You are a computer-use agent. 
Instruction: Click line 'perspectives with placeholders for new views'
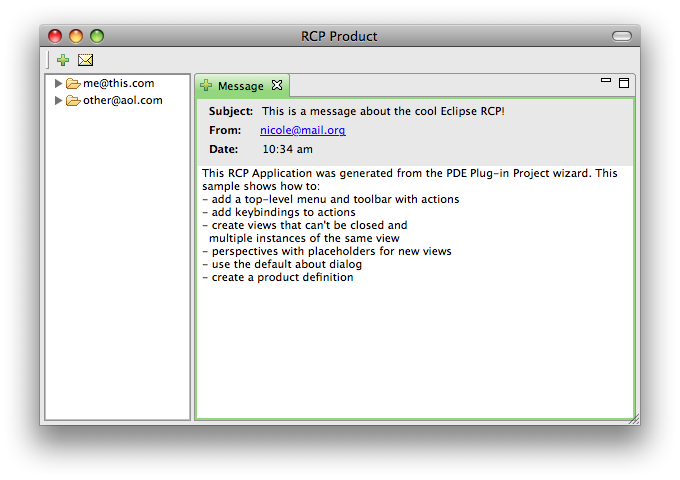coord(327,251)
